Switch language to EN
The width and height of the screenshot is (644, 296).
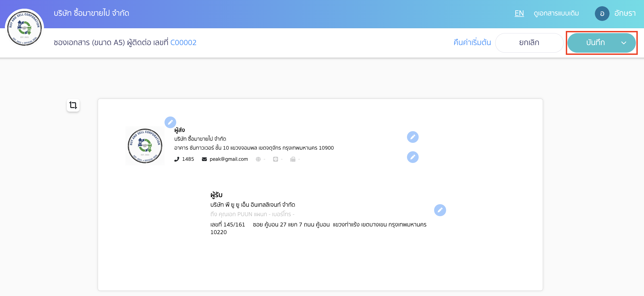[x=519, y=13]
